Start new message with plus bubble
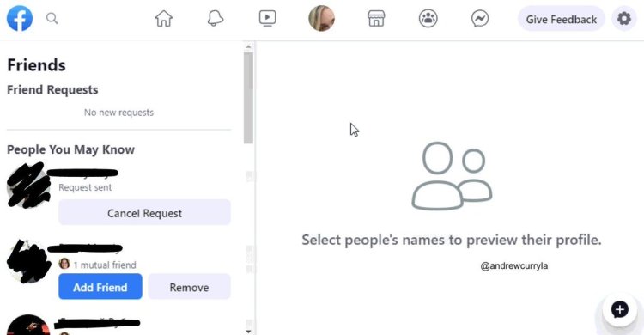The width and height of the screenshot is (644, 335). coord(619,309)
